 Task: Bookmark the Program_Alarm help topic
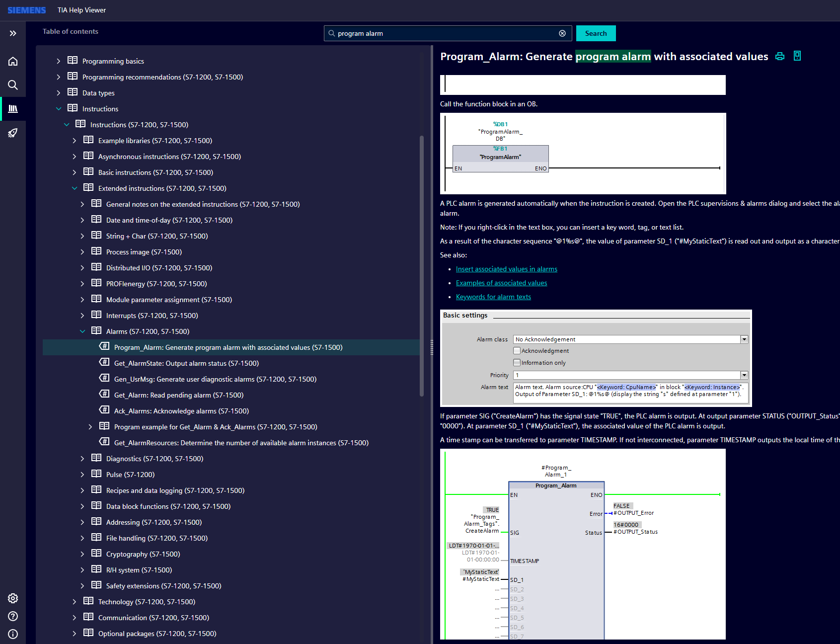pos(797,56)
